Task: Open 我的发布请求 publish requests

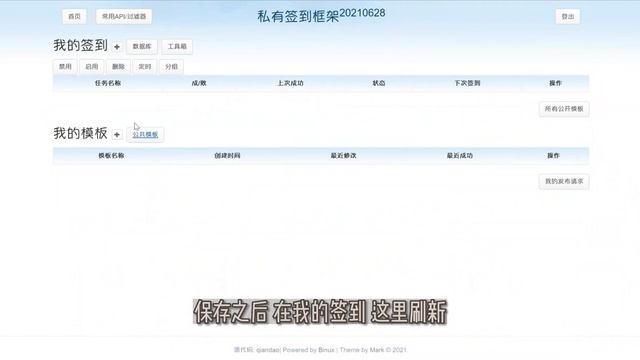Action: click(x=564, y=181)
